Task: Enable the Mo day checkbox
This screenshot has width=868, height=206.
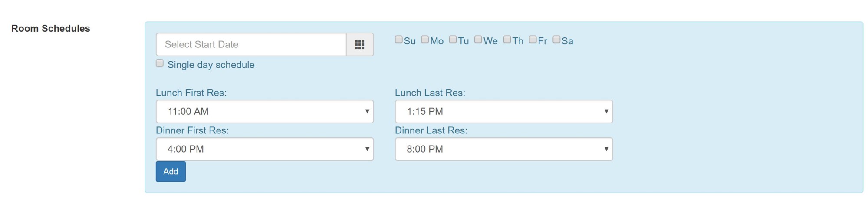Action: pos(425,40)
